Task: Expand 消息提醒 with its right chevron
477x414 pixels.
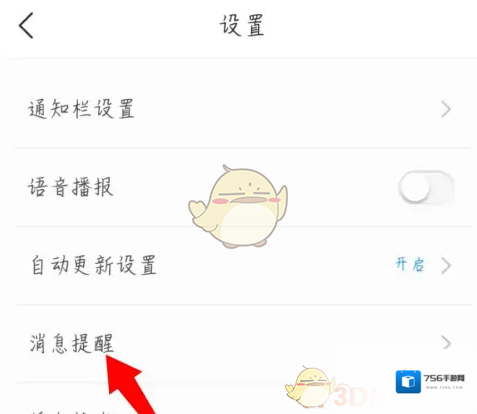Action: 446,343
